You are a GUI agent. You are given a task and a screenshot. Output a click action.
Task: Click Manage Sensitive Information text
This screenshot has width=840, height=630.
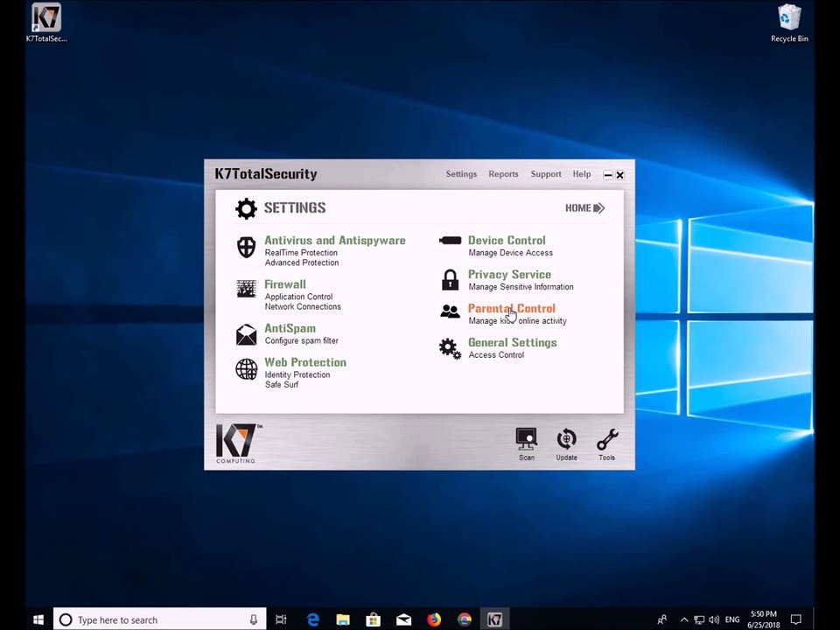click(521, 287)
